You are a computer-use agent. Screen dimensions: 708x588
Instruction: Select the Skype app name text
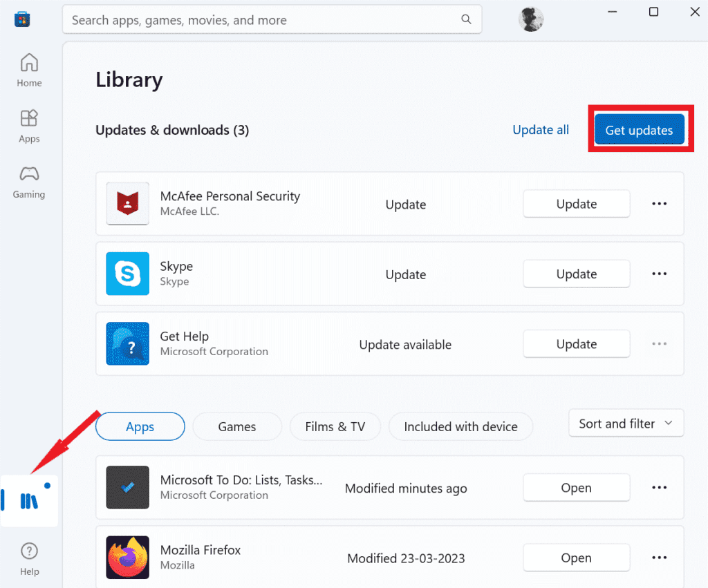point(176,266)
